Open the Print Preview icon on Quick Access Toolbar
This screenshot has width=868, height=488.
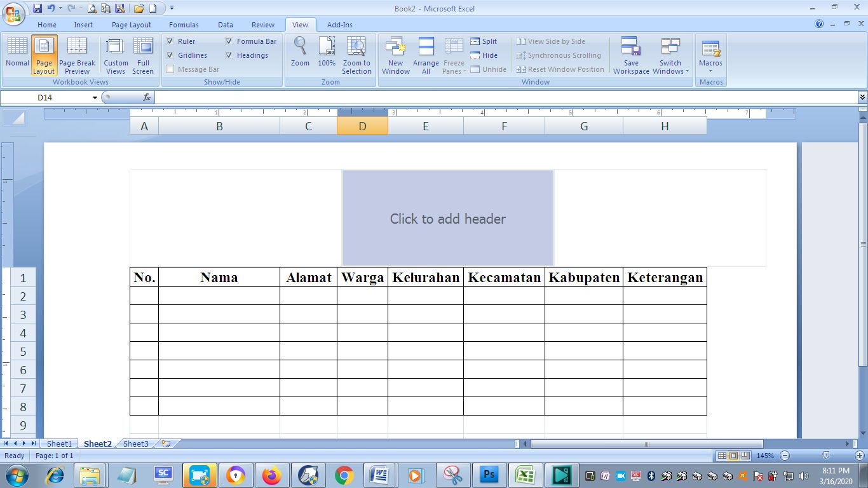point(91,8)
